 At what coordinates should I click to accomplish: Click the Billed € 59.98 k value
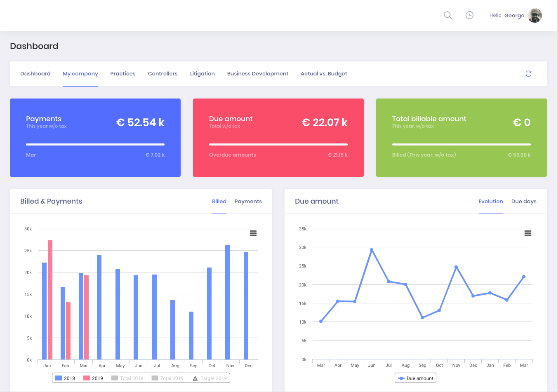click(x=519, y=155)
